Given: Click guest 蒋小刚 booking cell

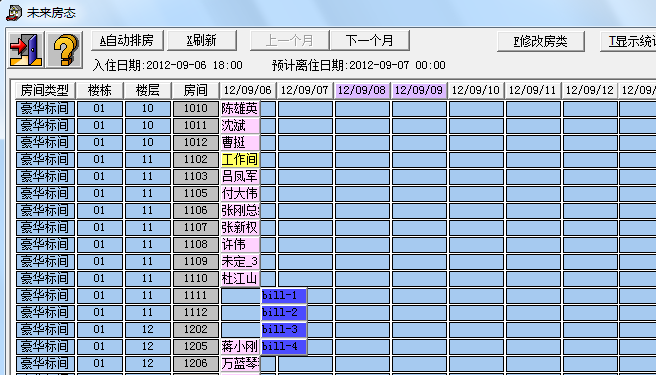Looking at the screenshot, I should pos(240,347).
